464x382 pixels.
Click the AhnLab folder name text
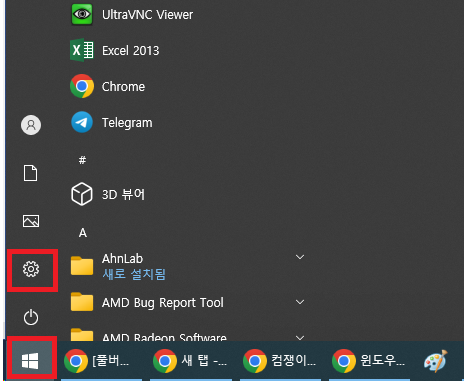pyautogui.click(x=122, y=259)
